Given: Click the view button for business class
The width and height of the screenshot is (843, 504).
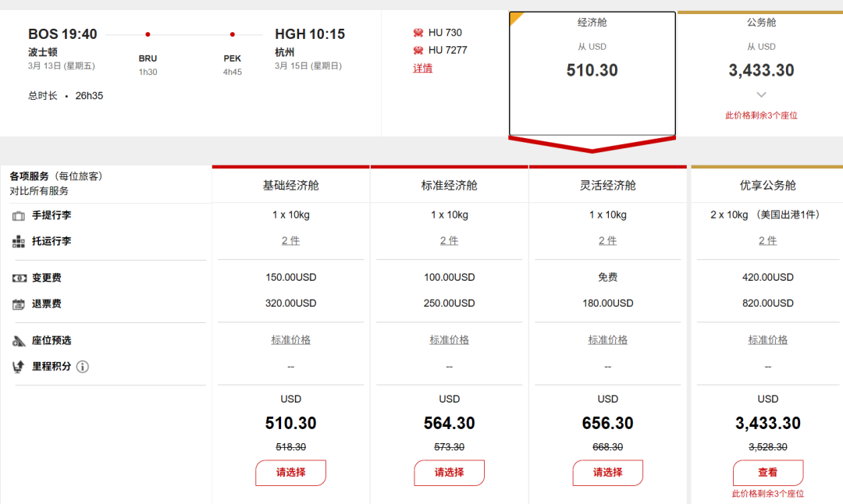Looking at the screenshot, I should (x=767, y=473).
